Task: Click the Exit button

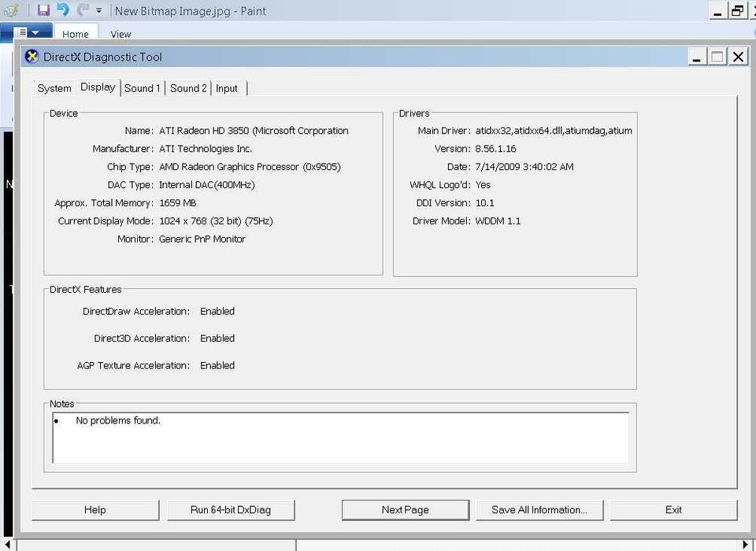Action: [673, 510]
